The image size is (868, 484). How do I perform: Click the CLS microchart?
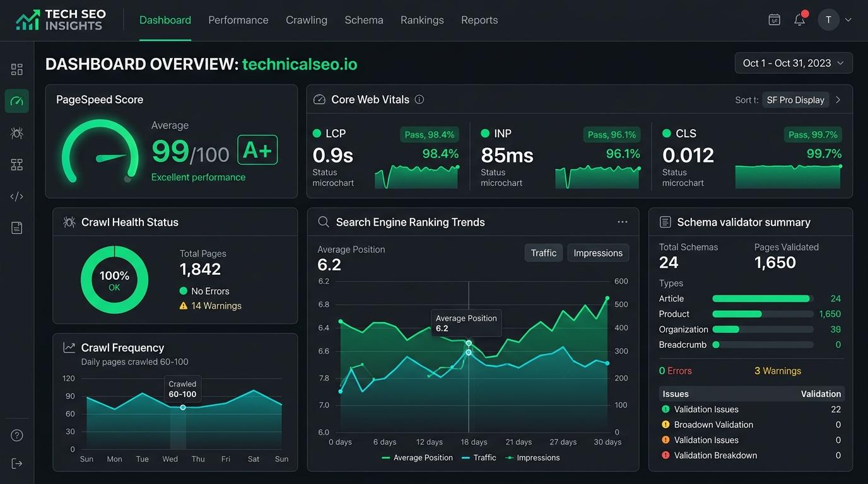789,176
